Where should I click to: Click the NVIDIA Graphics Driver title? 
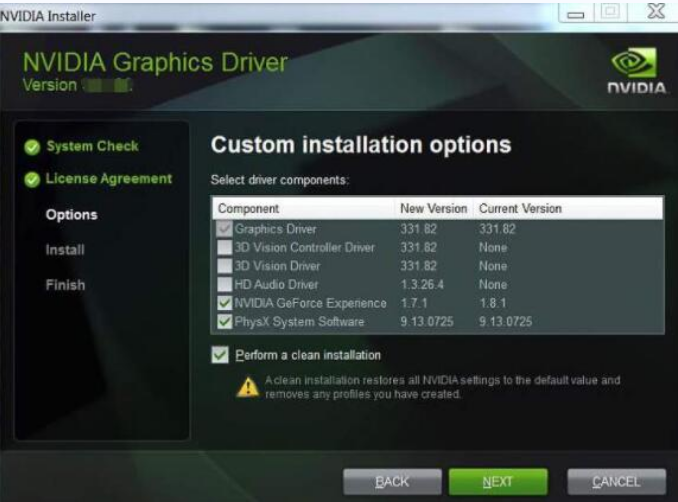pyautogui.click(x=155, y=62)
